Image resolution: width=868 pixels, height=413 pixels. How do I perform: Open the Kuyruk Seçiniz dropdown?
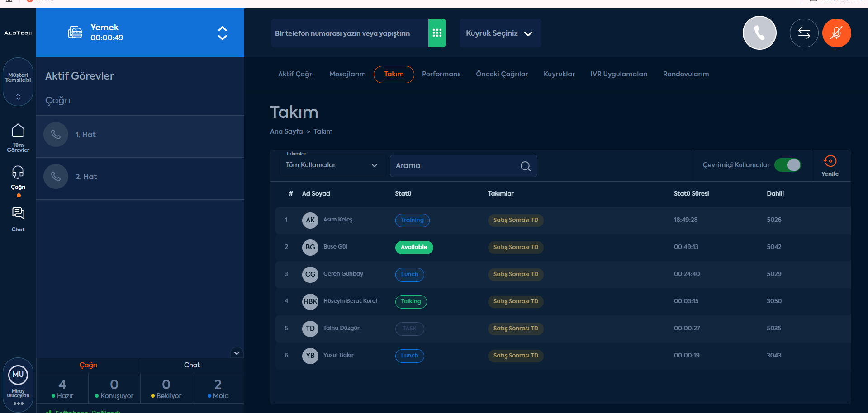click(500, 33)
